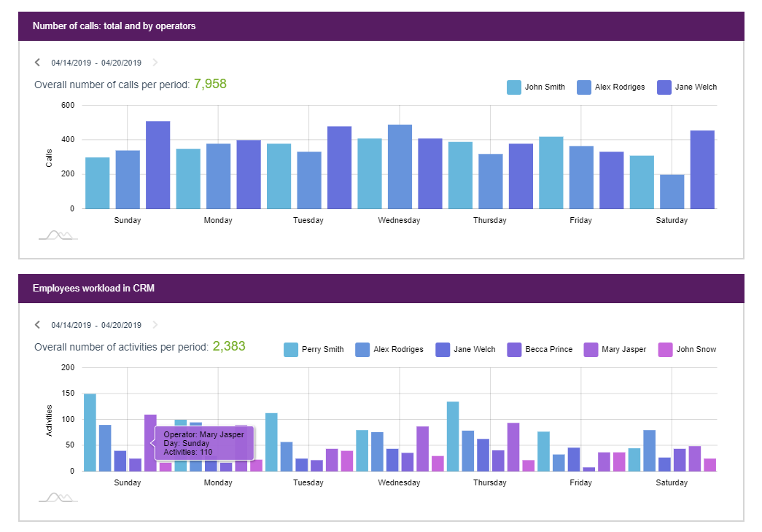Select Jane Welch's Sunday calls bar
762x532 pixels.
click(x=158, y=165)
